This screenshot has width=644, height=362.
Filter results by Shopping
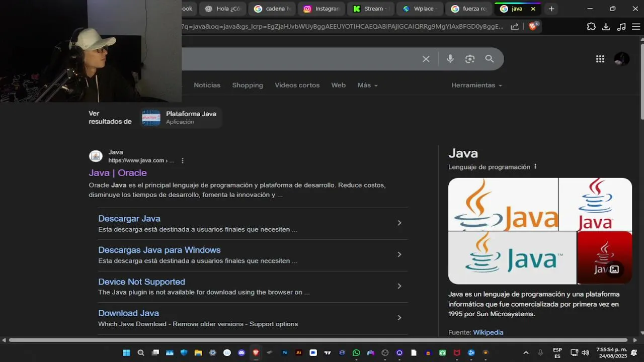pyautogui.click(x=248, y=85)
